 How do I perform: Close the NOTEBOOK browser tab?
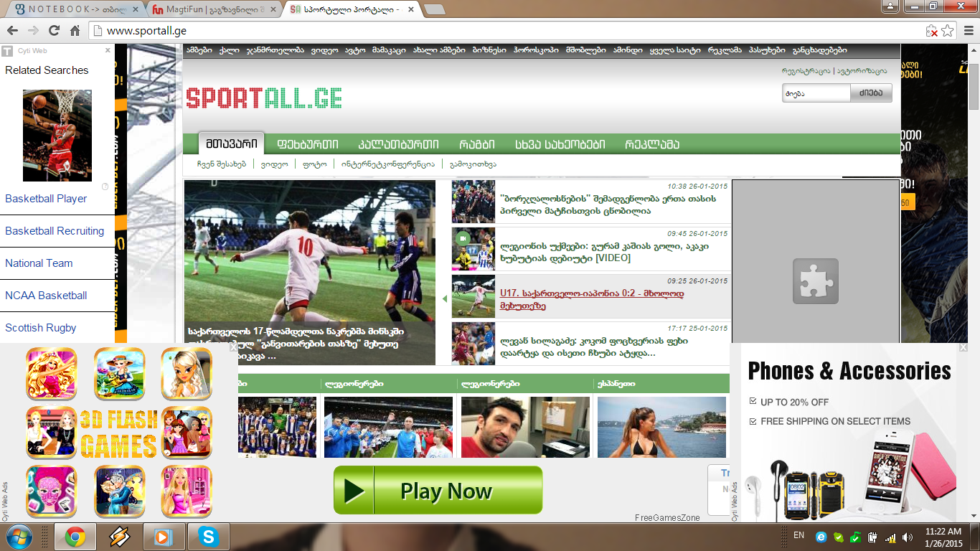click(135, 9)
